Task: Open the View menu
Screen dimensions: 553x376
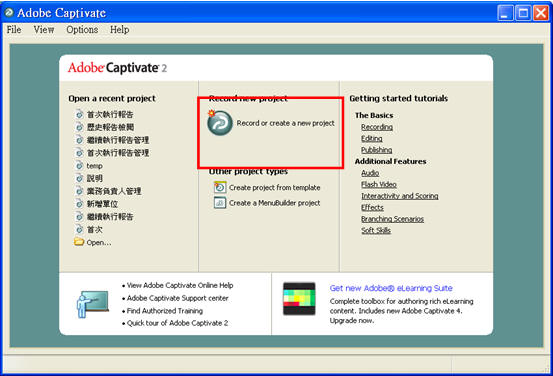Action: [x=44, y=30]
